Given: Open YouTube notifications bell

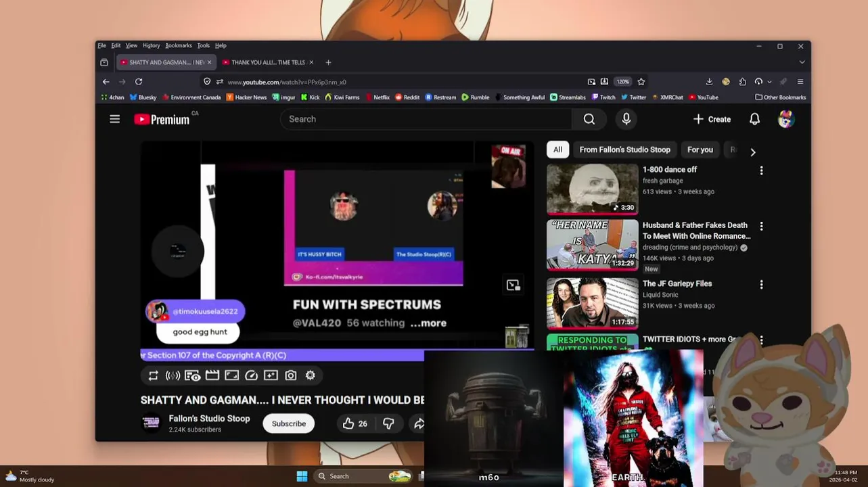Looking at the screenshot, I should (754, 119).
